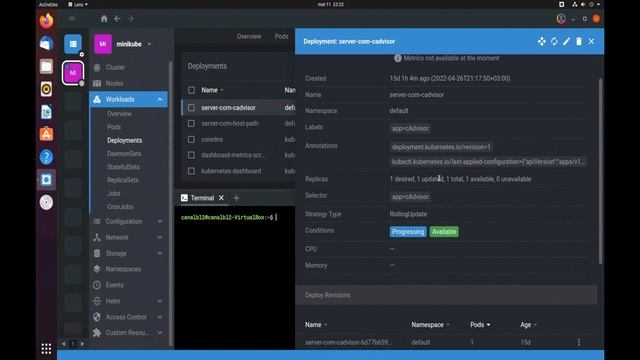Open the Namespaces sidebar item
This screenshot has height=360, width=640.
pos(128,269)
